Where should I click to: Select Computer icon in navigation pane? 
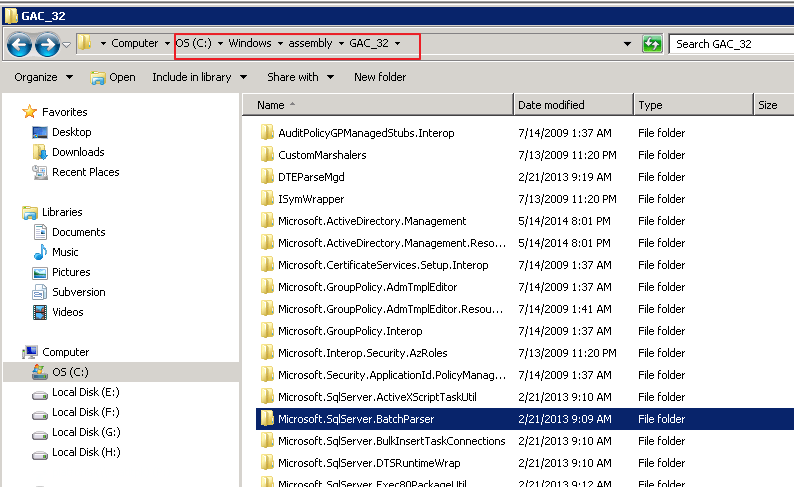[x=30, y=352]
